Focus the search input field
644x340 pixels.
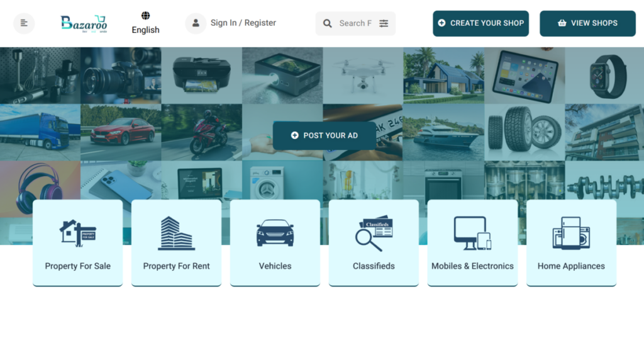[x=355, y=23]
